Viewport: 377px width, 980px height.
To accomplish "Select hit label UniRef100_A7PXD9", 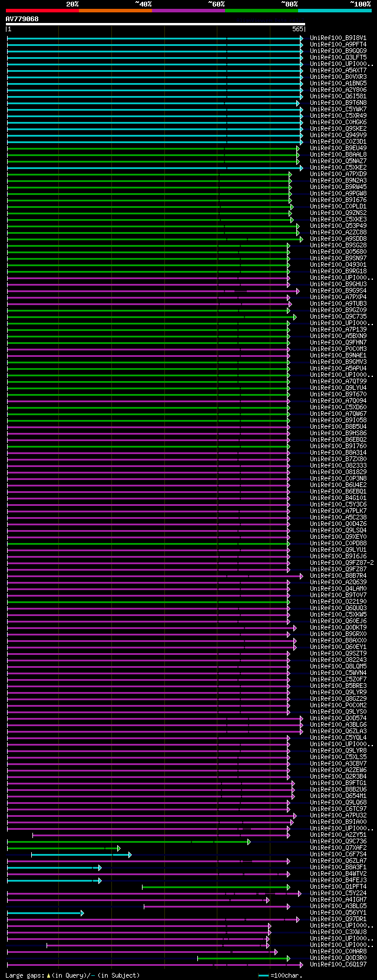I will click(338, 174).
